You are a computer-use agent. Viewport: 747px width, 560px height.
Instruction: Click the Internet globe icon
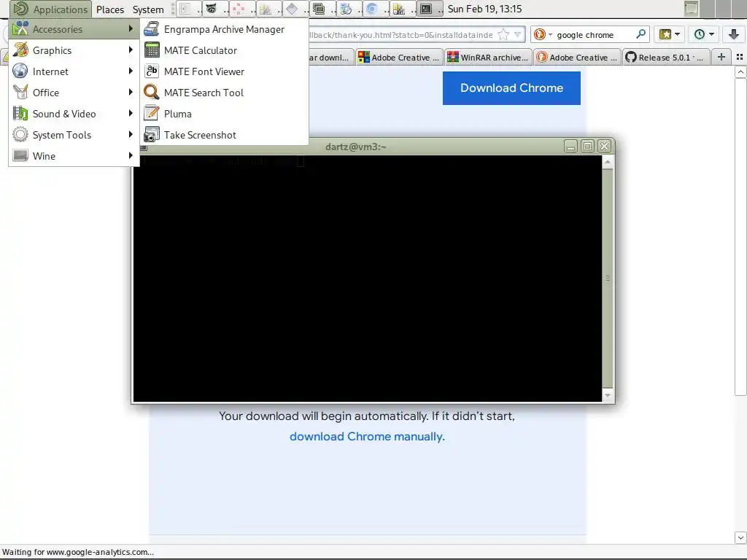(20, 71)
